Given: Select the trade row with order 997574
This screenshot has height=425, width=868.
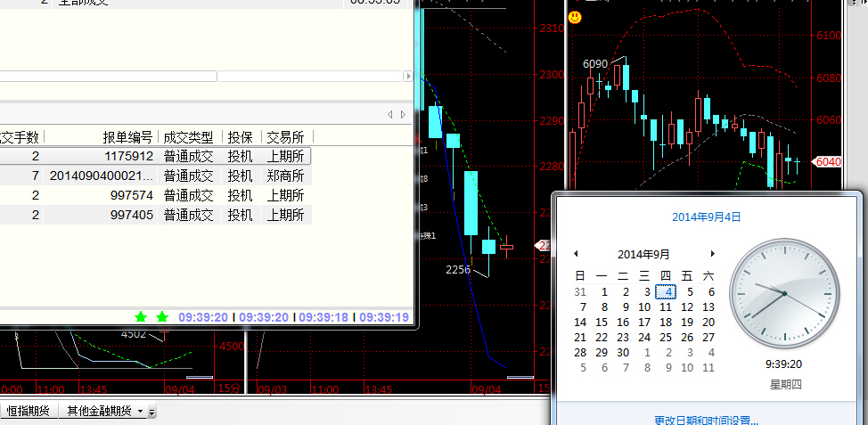Looking at the screenshot, I should click(156, 195).
